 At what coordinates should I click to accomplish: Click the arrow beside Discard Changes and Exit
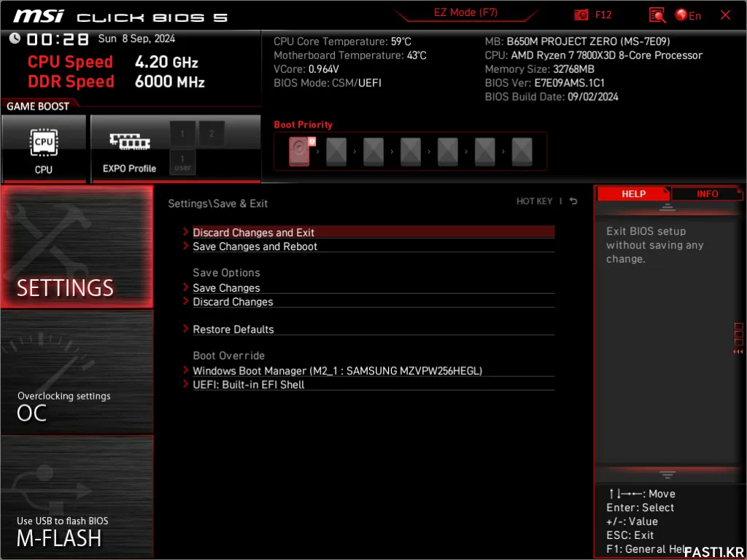click(186, 232)
